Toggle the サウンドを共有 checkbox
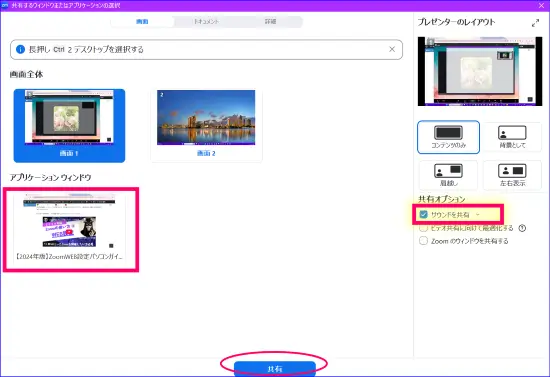The width and height of the screenshot is (550, 377). click(x=423, y=214)
